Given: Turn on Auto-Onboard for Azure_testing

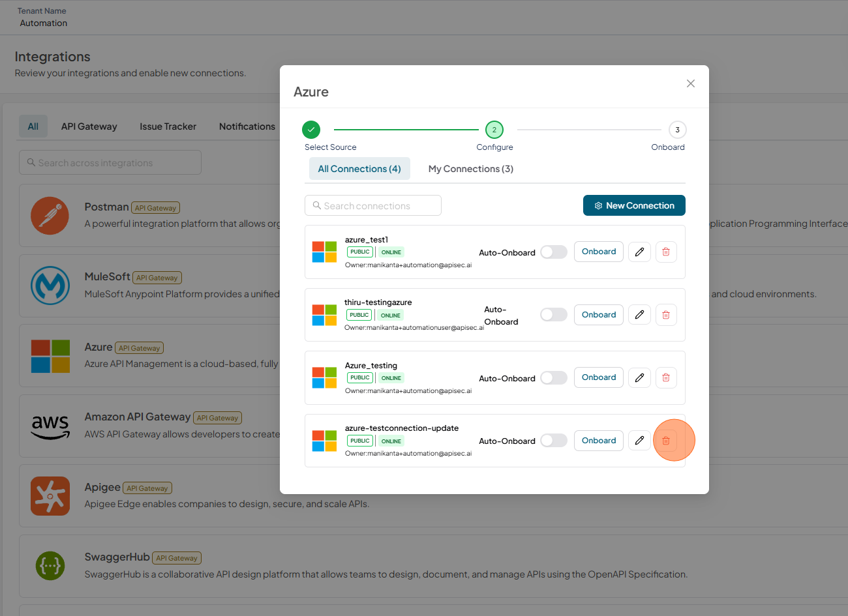Looking at the screenshot, I should (x=554, y=378).
